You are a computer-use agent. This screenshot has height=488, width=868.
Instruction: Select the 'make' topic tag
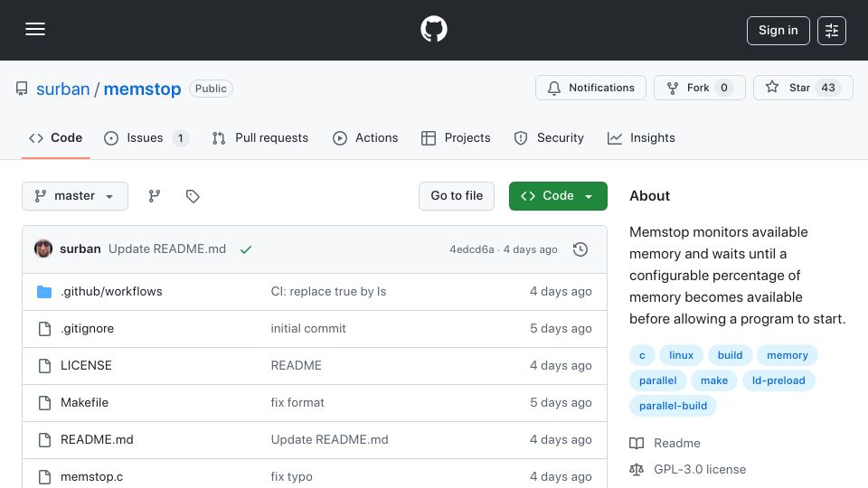point(714,380)
